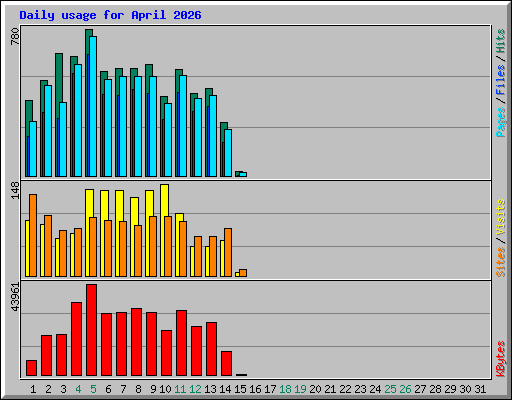The height and width of the screenshot is (400, 512).
Task: Click the orange Sites bar for day 1
Action: coord(33,235)
